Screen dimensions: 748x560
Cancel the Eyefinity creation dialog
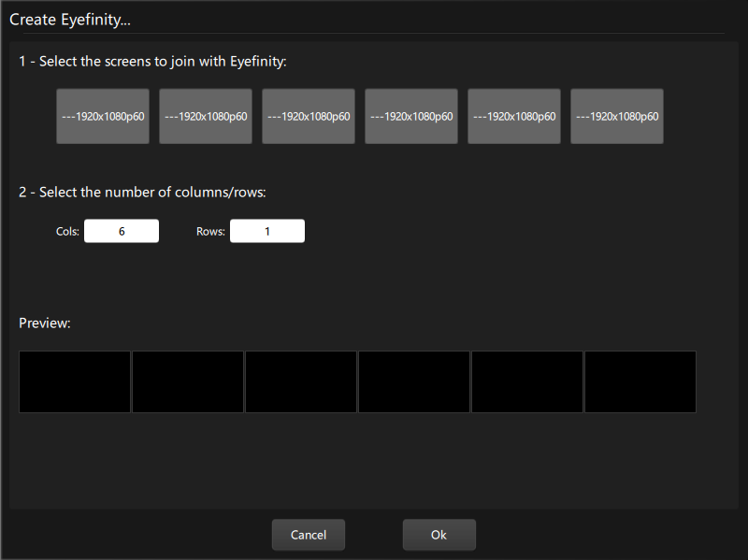308,534
